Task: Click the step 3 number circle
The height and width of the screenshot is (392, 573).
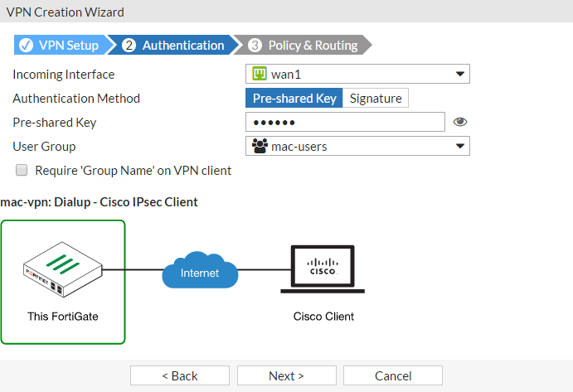Action: click(x=255, y=46)
